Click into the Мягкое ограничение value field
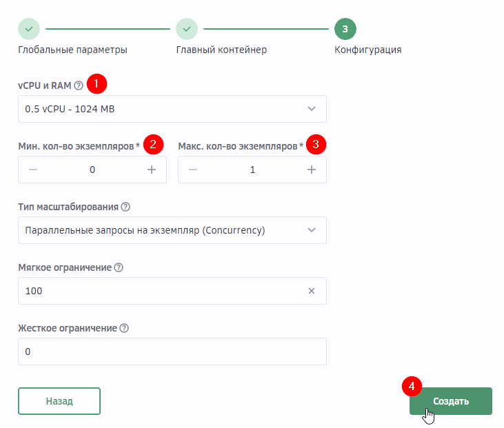 click(159, 291)
